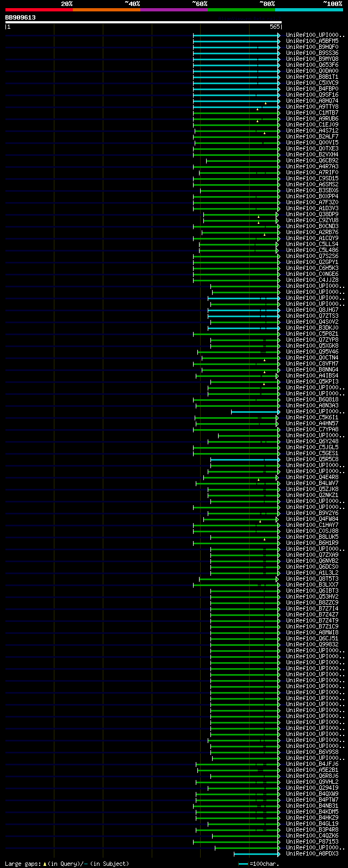
Task: Open hit UniRef100_B9MYQ8
Action: click(312, 59)
